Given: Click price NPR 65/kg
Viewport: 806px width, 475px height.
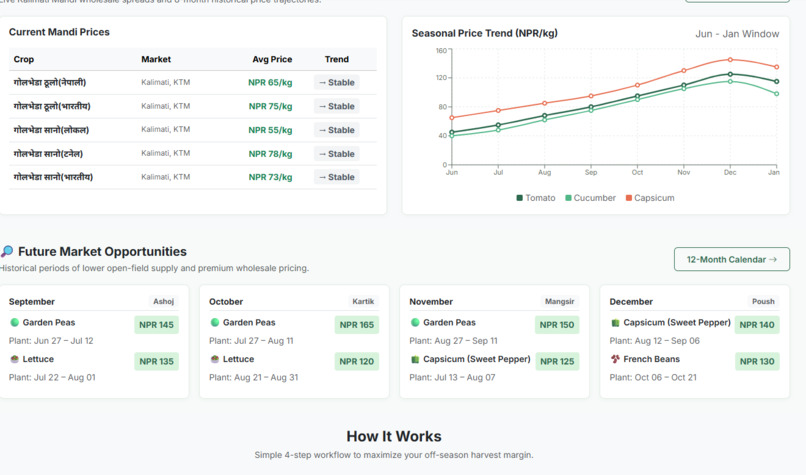Looking at the screenshot, I should [270, 82].
